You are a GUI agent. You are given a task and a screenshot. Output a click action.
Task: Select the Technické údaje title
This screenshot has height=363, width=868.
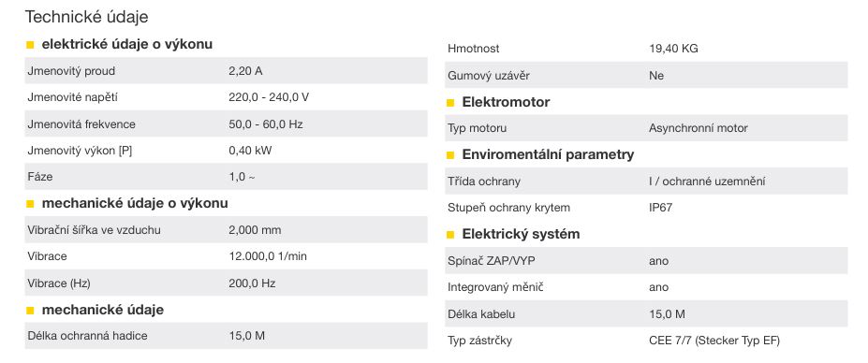86,17
